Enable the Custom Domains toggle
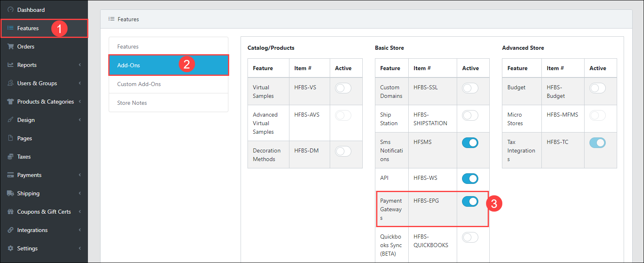644x263 pixels. click(470, 88)
